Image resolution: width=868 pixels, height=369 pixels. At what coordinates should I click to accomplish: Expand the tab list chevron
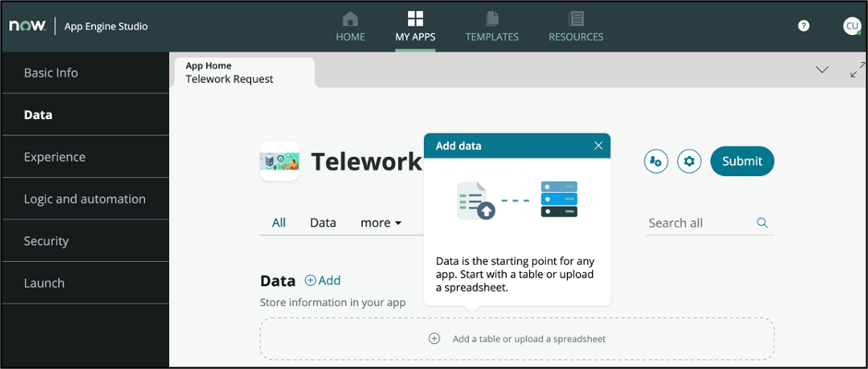822,70
